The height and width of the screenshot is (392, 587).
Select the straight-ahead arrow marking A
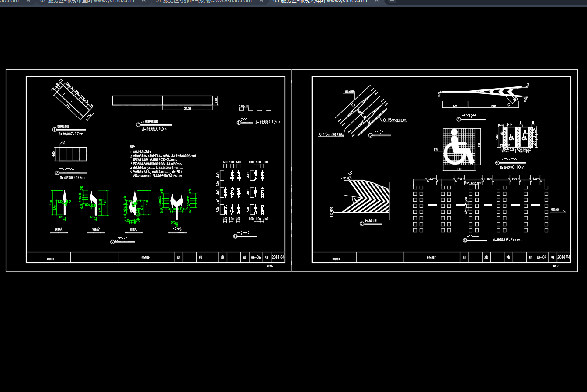(x=64, y=203)
